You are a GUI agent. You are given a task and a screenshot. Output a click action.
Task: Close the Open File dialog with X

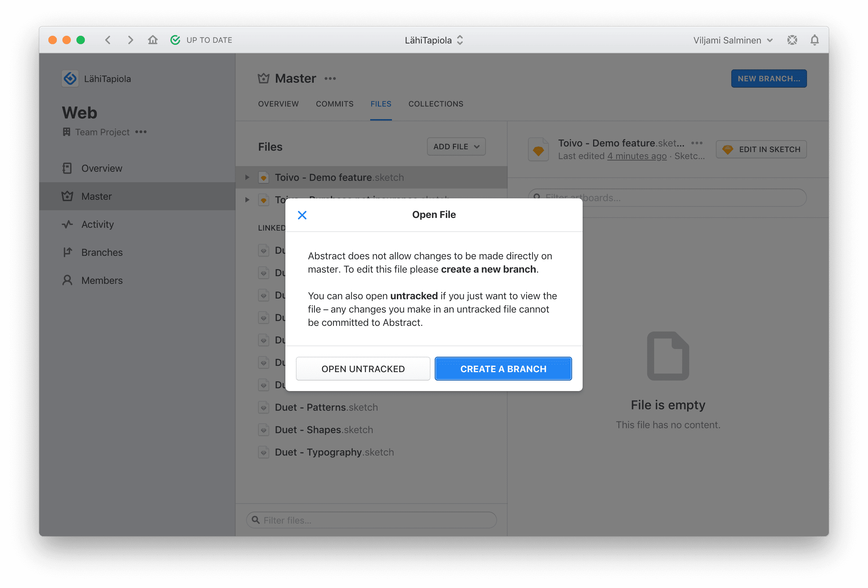pyautogui.click(x=302, y=215)
